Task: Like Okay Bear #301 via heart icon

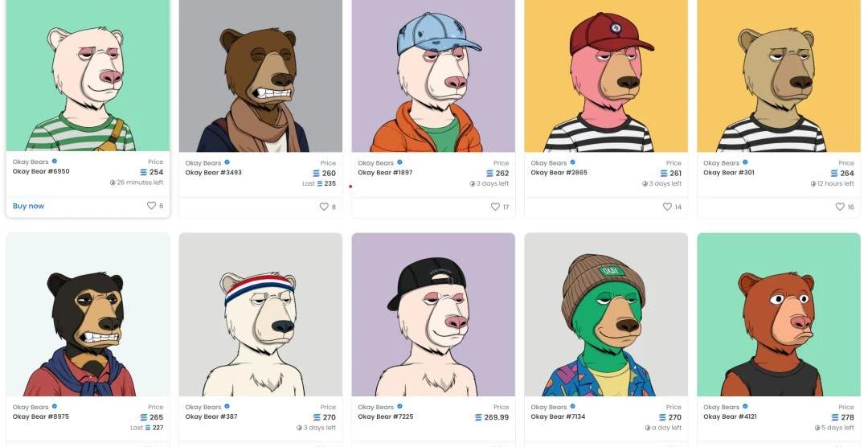Action: click(x=840, y=207)
